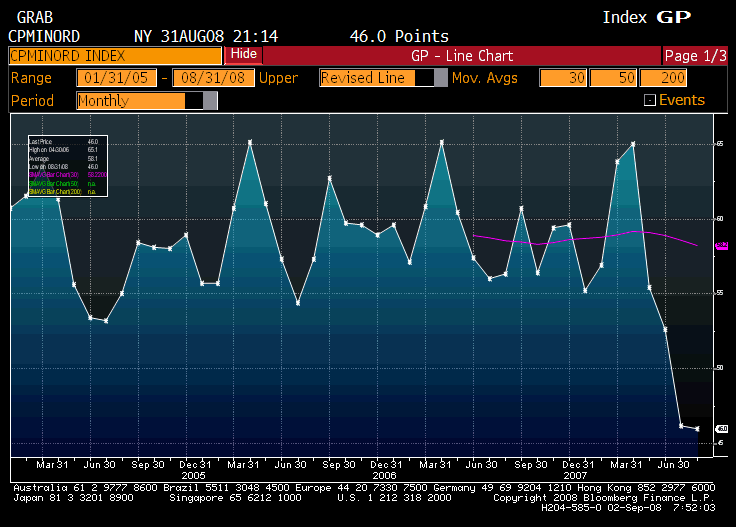The image size is (736, 527).
Task: Click the magenta SMAVG (30) legend entry
Action: (x=68, y=175)
